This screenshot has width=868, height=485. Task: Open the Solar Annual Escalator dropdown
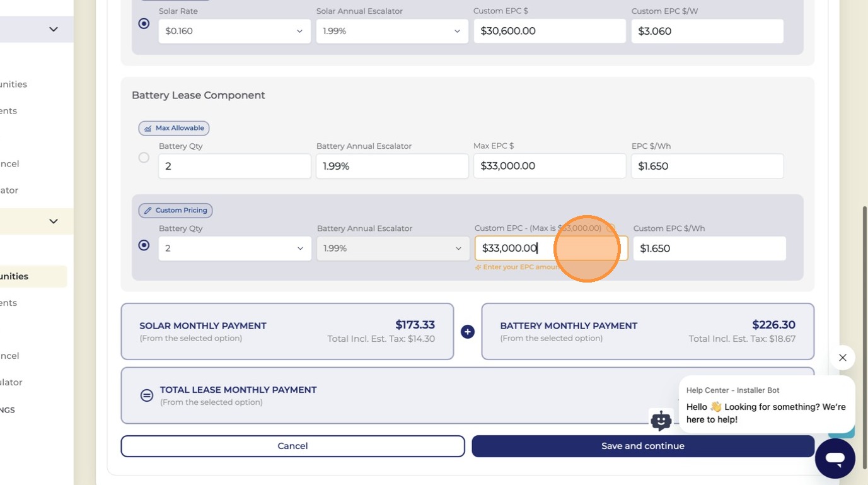(392, 31)
